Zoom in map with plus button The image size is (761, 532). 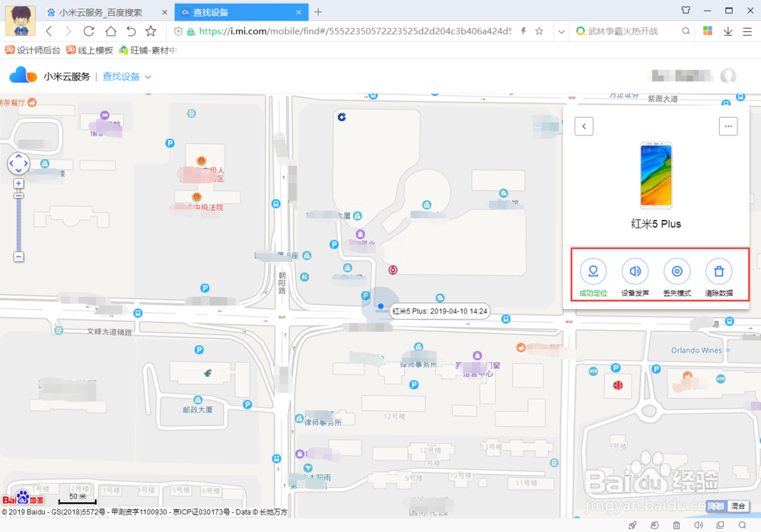tap(18, 183)
